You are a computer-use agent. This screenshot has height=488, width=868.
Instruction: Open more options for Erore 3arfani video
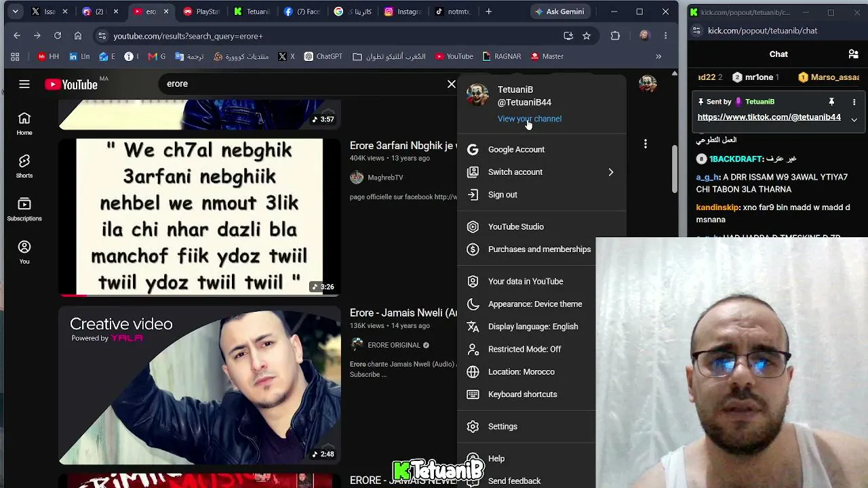646,144
